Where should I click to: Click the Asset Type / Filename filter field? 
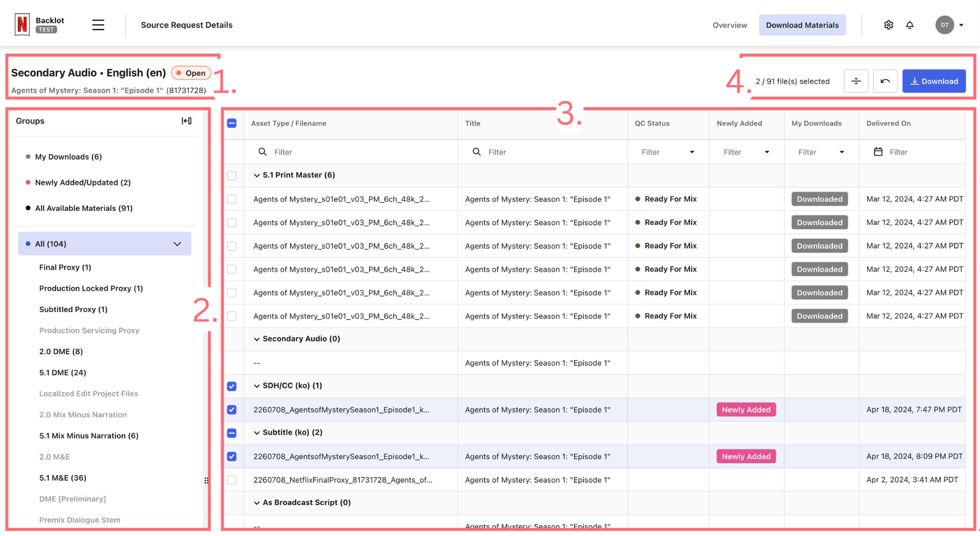pos(351,152)
